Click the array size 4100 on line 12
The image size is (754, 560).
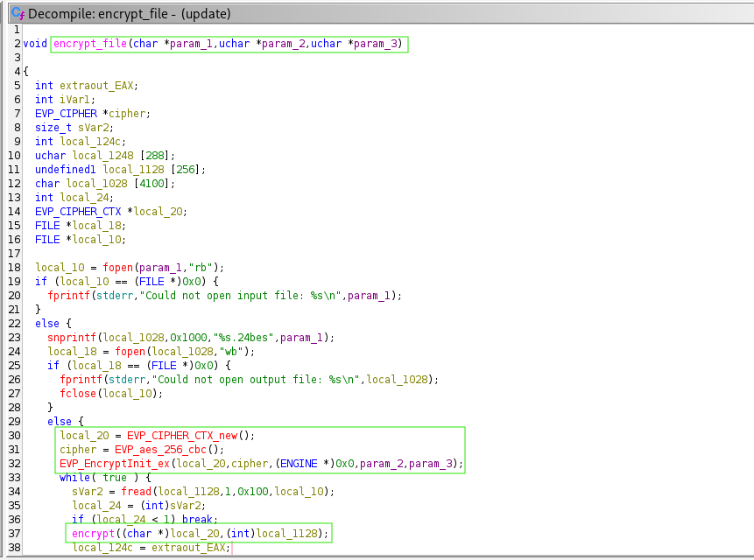[x=152, y=184]
